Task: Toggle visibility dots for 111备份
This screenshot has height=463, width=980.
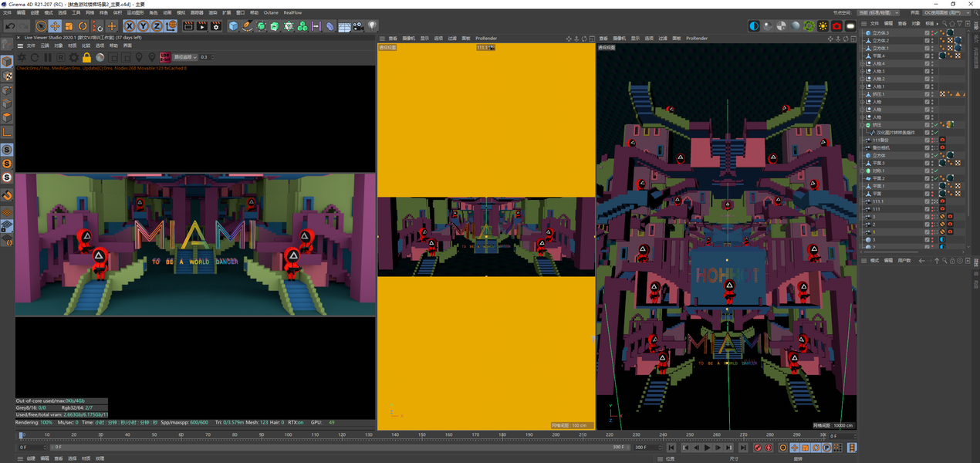Action: (x=933, y=140)
